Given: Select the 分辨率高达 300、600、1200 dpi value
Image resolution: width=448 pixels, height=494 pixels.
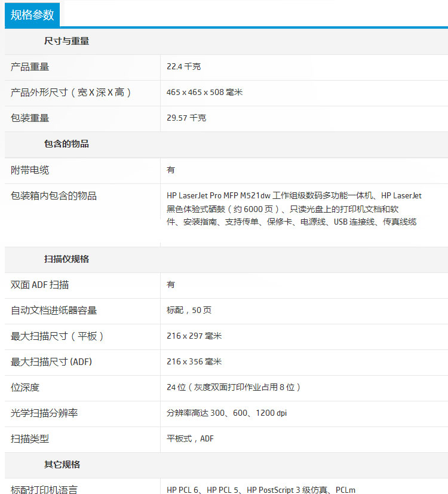Looking at the screenshot, I should pos(226,413).
